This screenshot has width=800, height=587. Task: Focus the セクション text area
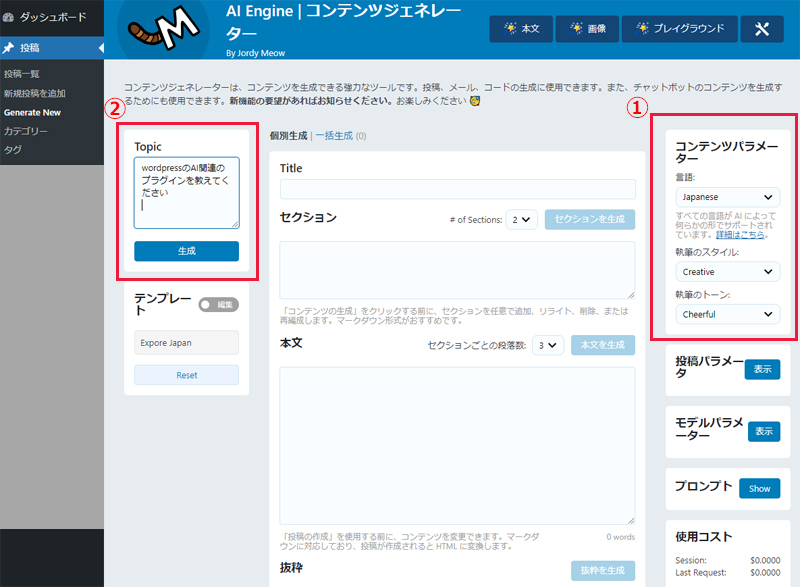click(457, 270)
